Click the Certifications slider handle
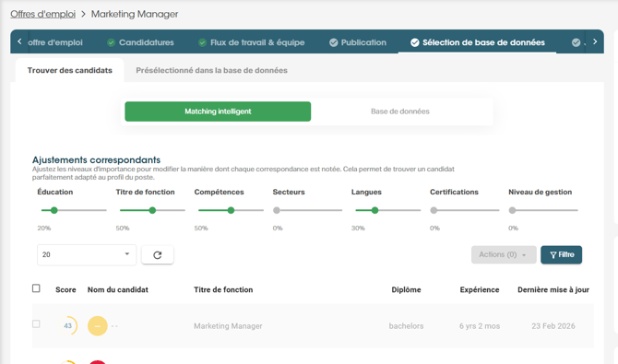618x364 pixels. click(434, 210)
